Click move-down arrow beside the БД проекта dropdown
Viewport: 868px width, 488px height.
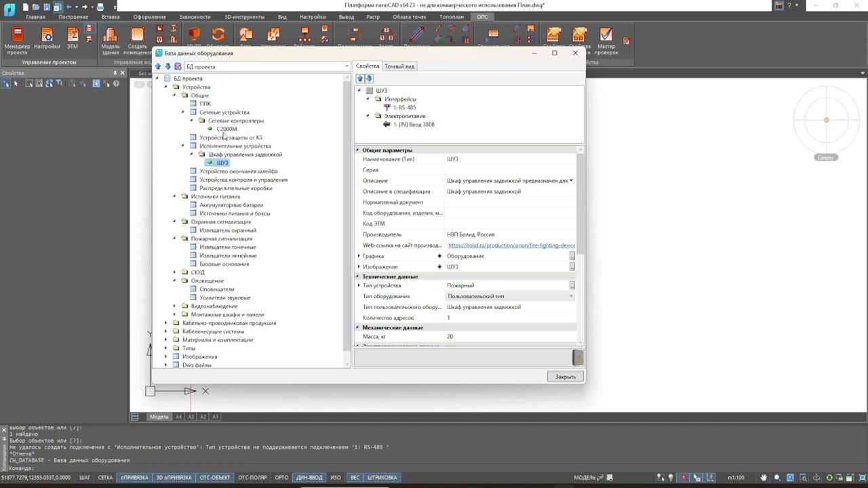tap(167, 66)
